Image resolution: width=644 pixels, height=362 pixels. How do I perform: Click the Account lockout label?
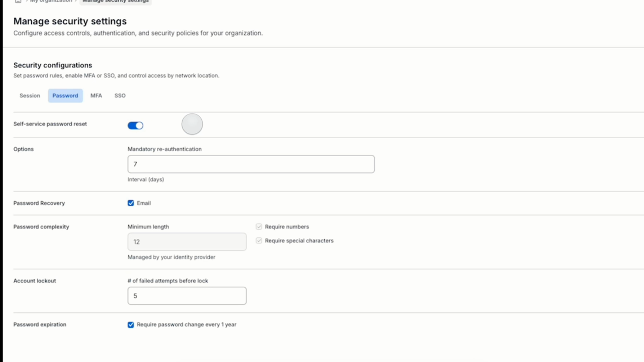35,281
